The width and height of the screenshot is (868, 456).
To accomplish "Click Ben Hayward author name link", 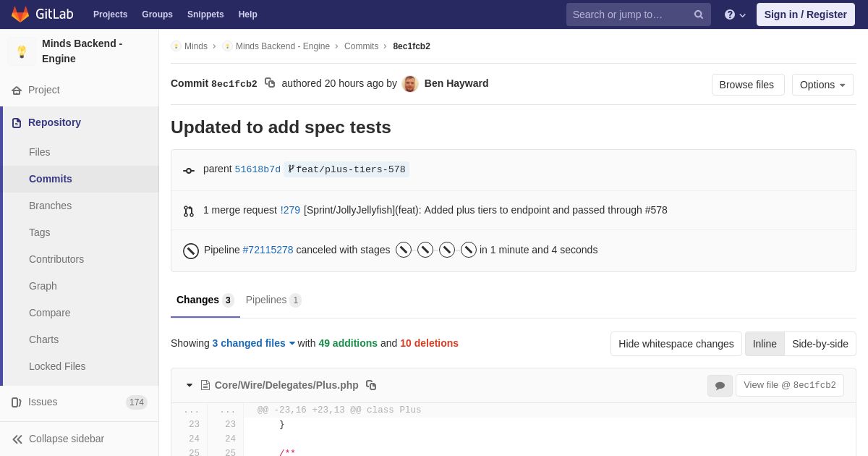I will coord(456,83).
